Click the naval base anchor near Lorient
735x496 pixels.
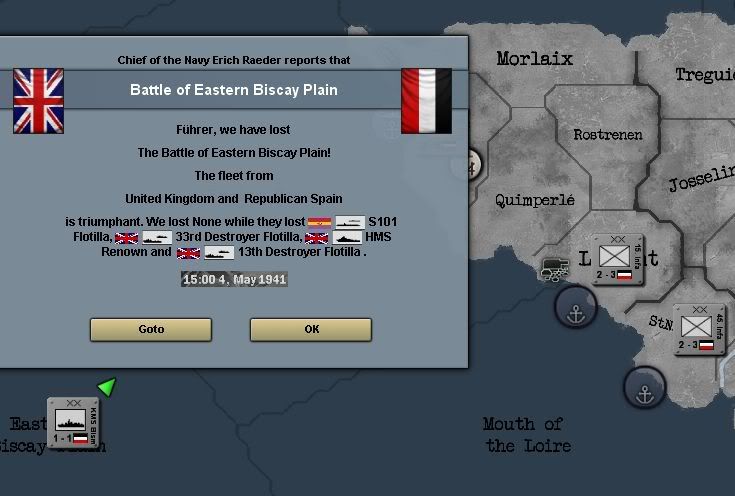tap(576, 306)
